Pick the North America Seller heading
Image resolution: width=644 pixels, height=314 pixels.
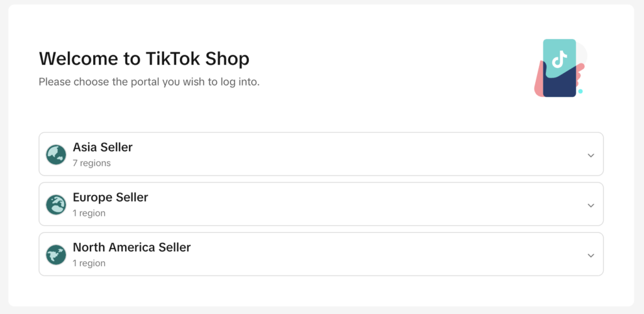[131, 247]
